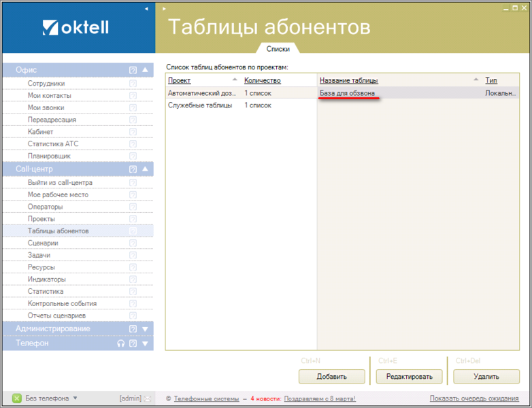Image resolution: width=532 pixels, height=408 pixels.
Task: Open help icon for Отчеты сценариев
Action: point(133,316)
